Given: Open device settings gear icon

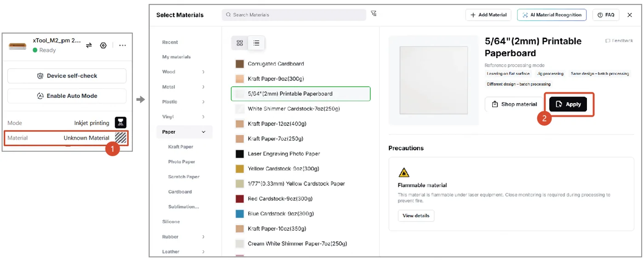Looking at the screenshot, I should (103, 45).
